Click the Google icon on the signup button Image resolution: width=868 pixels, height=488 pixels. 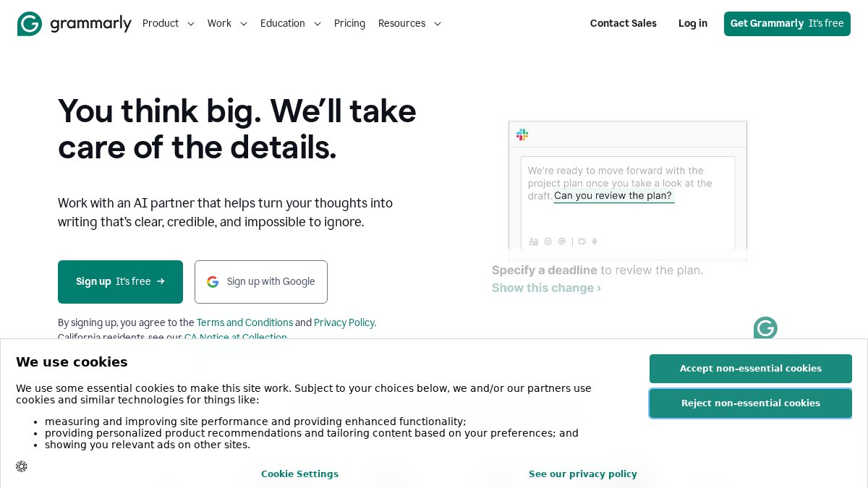pyautogui.click(x=213, y=282)
